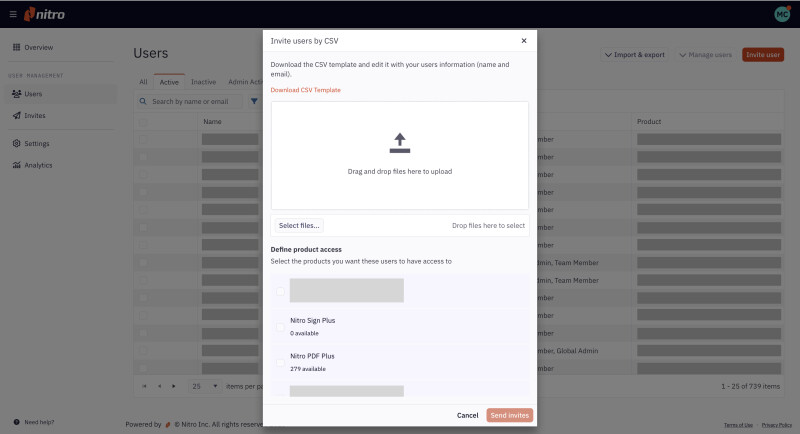Go to first page of results
Screen dimensions: 800x434
[x=144, y=387]
